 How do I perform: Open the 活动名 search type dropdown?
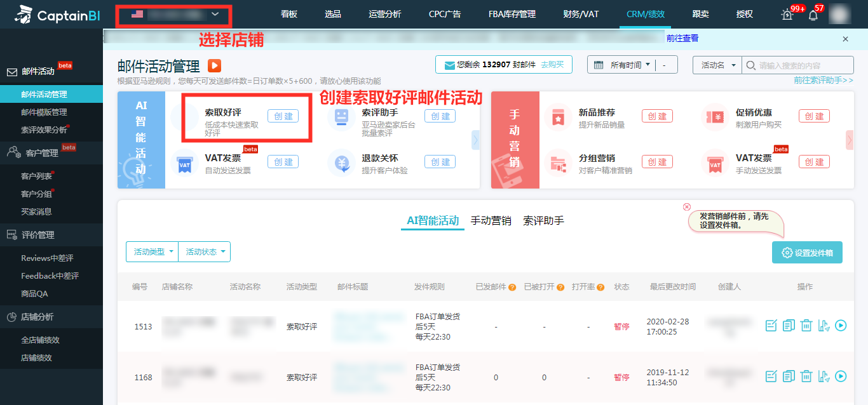pos(717,65)
